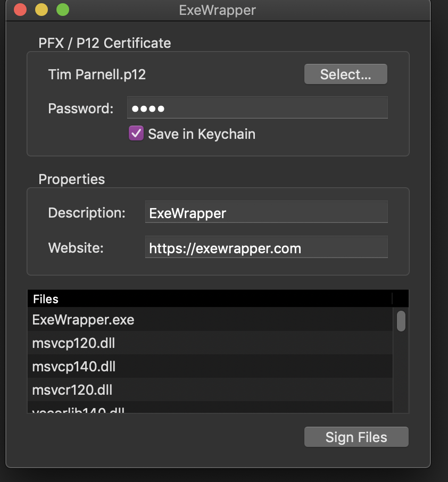This screenshot has width=448, height=482.
Task: Click the ExeWrapper window title text
Action: point(218,10)
